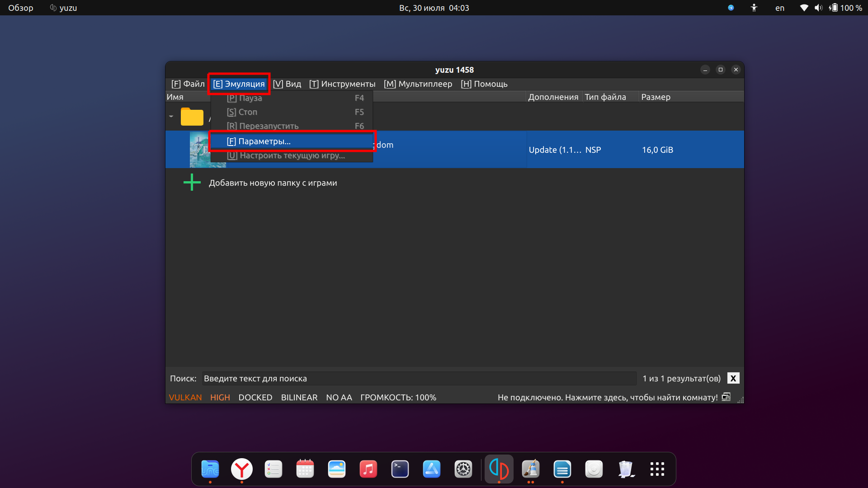Sort by the Имя column header
The height and width of the screenshot is (488, 868).
coord(175,97)
